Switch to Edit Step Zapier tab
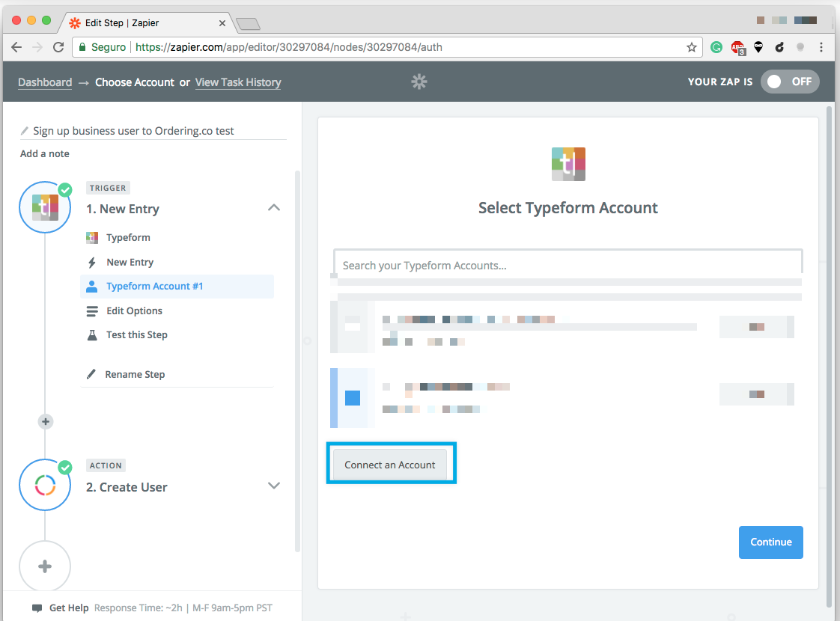This screenshot has width=840, height=621. point(144,23)
